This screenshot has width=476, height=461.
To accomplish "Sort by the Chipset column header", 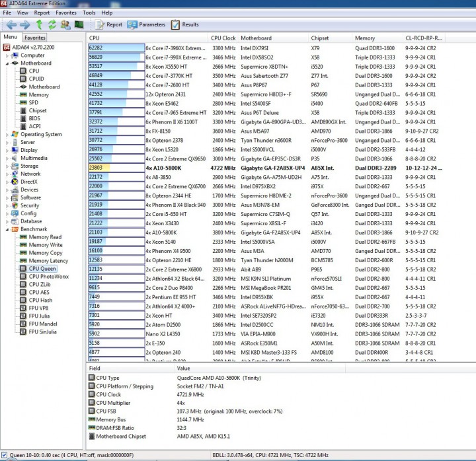I will 331,38.
